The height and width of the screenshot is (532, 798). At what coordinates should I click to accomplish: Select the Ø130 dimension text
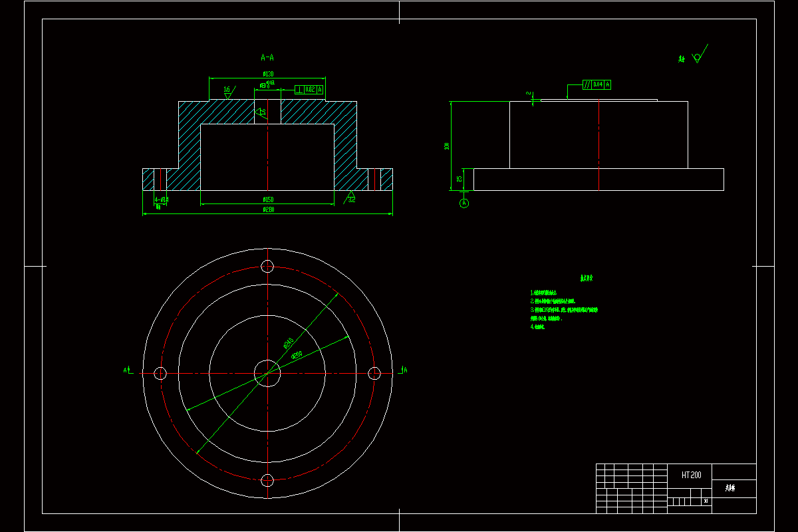(x=268, y=74)
